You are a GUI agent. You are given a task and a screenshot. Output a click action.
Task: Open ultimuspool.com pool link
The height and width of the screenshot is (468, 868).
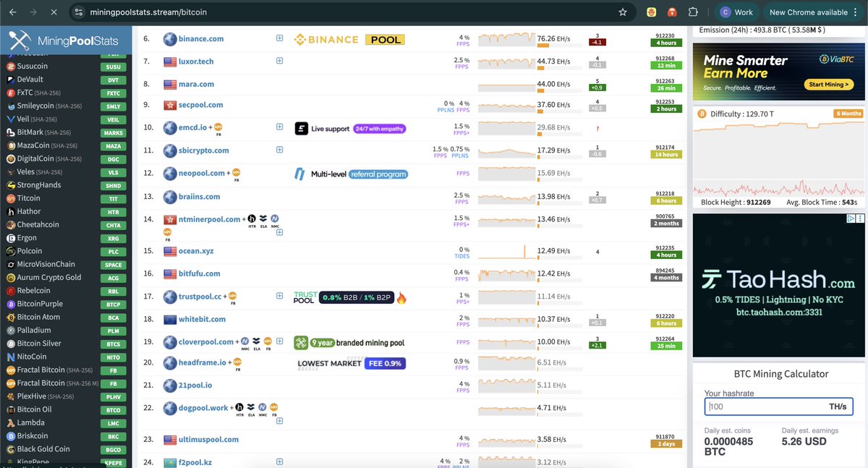pyautogui.click(x=208, y=439)
